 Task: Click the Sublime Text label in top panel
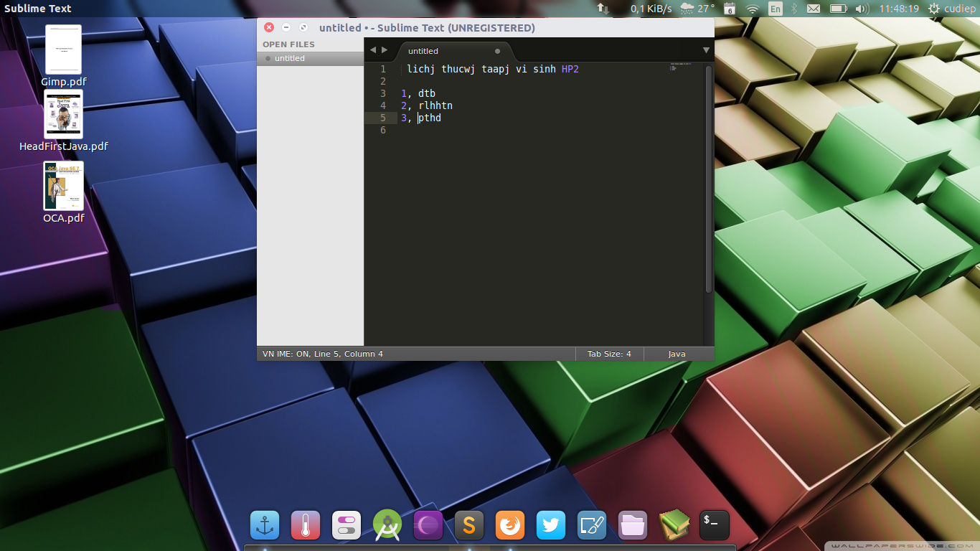(38, 9)
